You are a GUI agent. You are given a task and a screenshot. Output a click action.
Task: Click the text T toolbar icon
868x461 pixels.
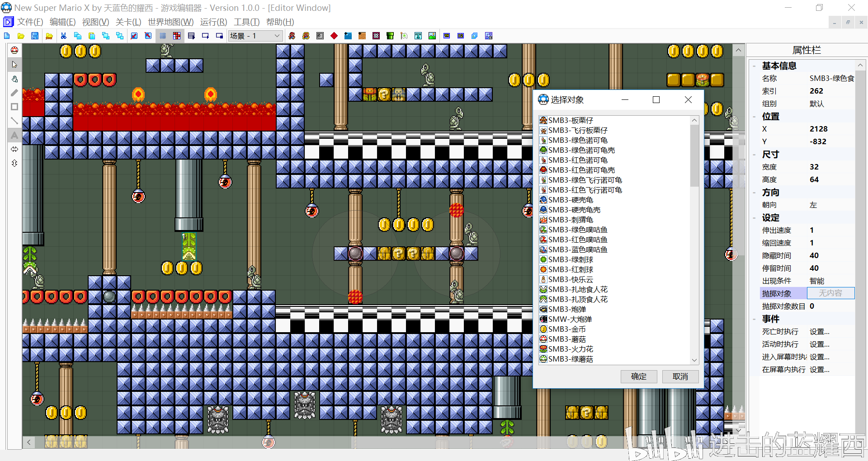(x=418, y=36)
